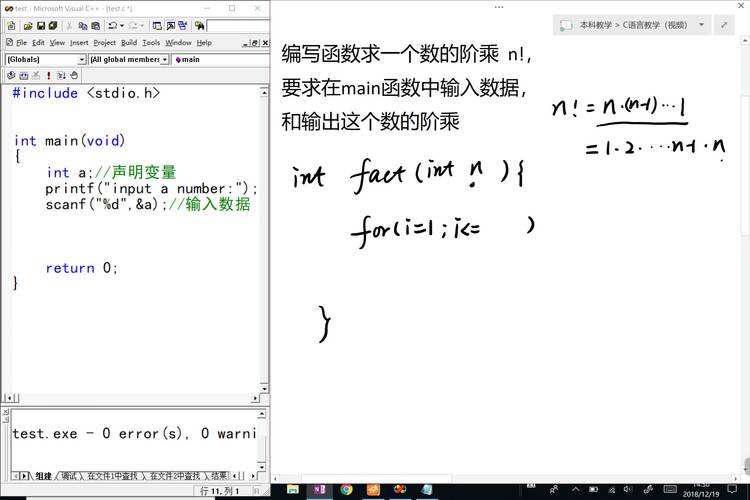Click the Redo arrow icon
This screenshot has width=750, height=500.
pyautogui.click(x=133, y=25)
